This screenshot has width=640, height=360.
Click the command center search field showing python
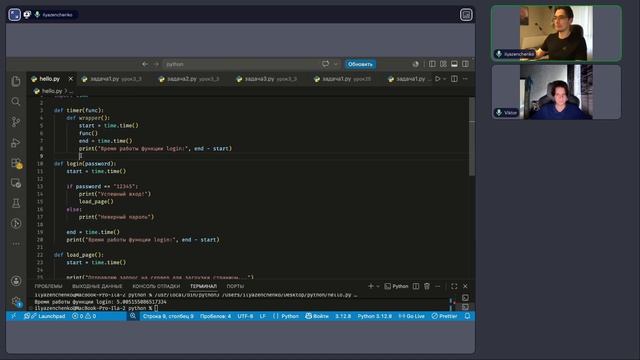pyautogui.click(x=241, y=64)
